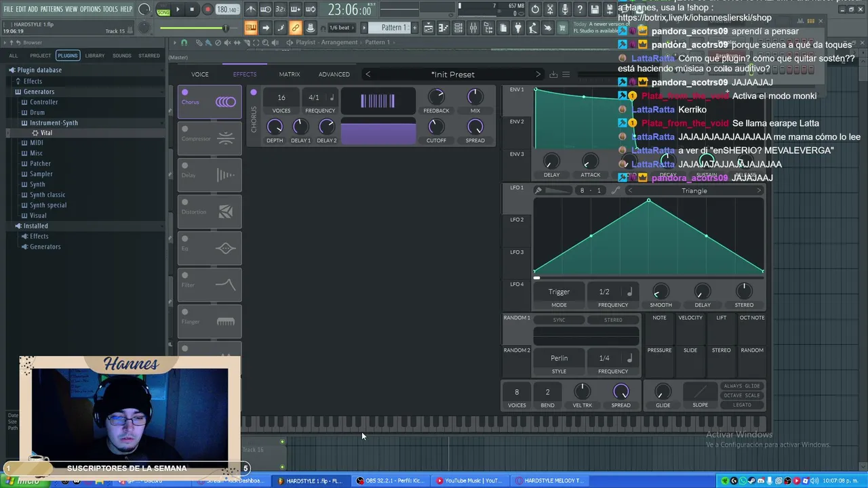
Task: Enable the Delay effect power dot
Action: 184,165
